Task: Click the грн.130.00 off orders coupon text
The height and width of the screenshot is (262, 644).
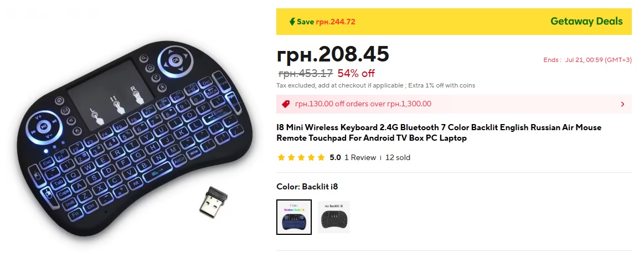Action: click(x=363, y=104)
